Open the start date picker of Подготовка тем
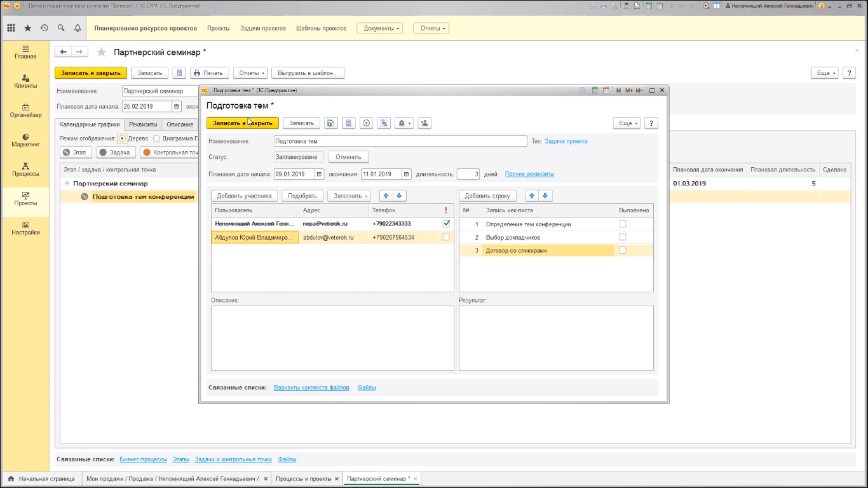The width and height of the screenshot is (868, 488). [319, 174]
